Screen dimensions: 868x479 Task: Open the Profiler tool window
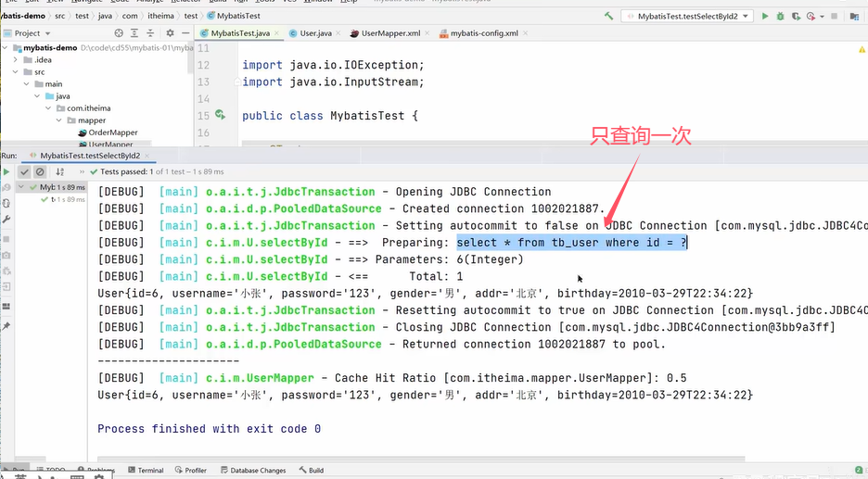click(190, 470)
